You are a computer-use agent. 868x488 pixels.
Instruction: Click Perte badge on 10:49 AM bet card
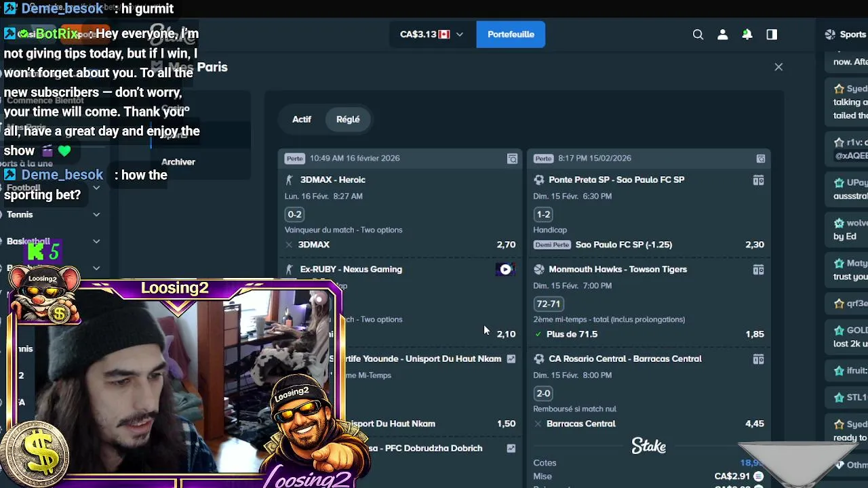[294, 159]
